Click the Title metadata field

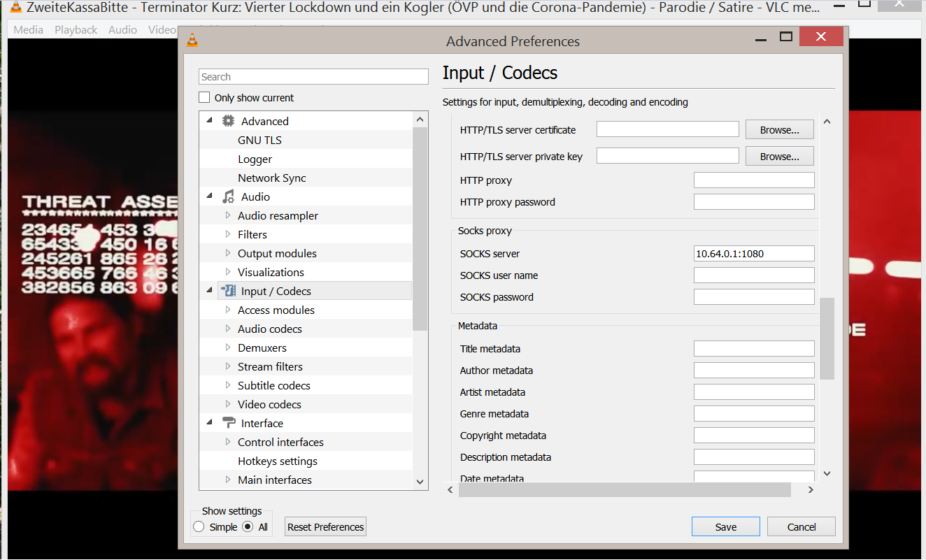point(754,349)
